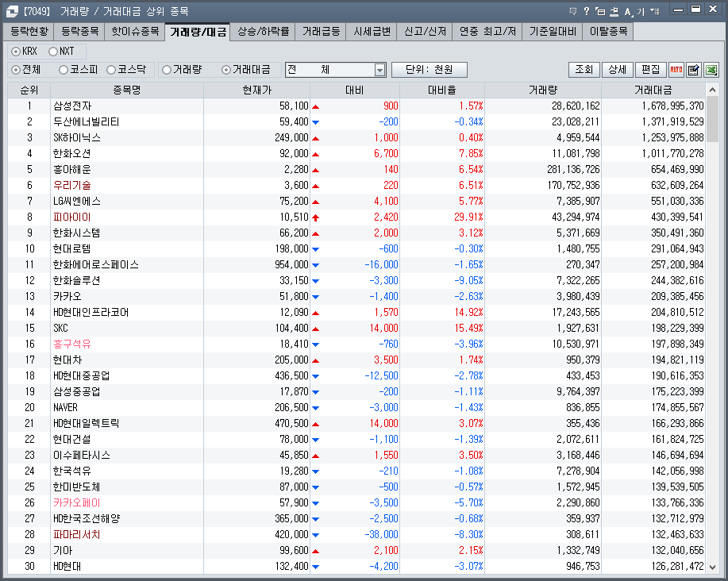Open the 연중 최고/저 tab
This screenshot has height=581, width=728.
click(x=487, y=32)
